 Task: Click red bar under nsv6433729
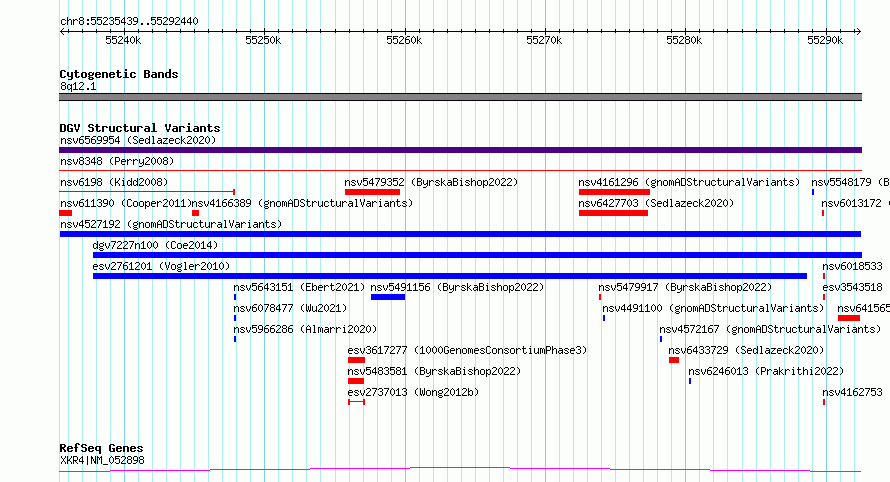point(674,360)
